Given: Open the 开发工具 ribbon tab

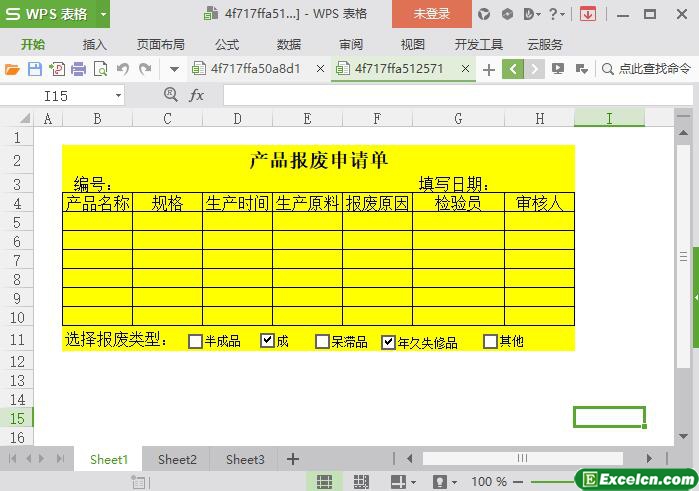Looking at the screenshot, I should (479, 45).
